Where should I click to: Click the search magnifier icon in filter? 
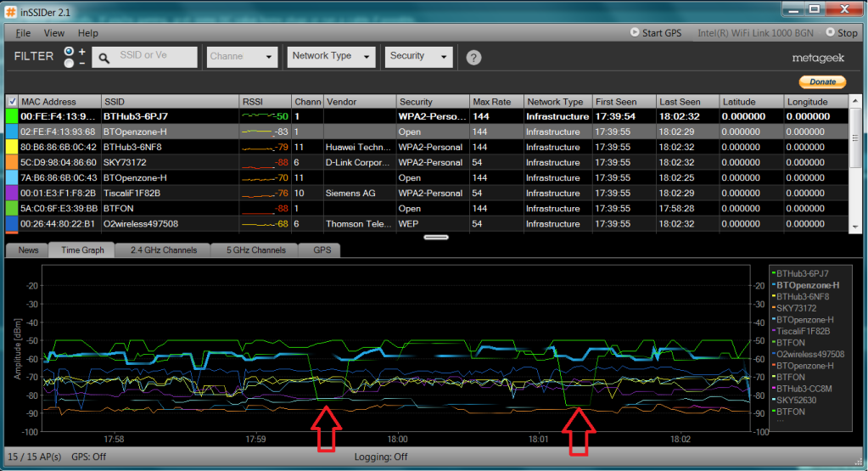coord(104,58)
